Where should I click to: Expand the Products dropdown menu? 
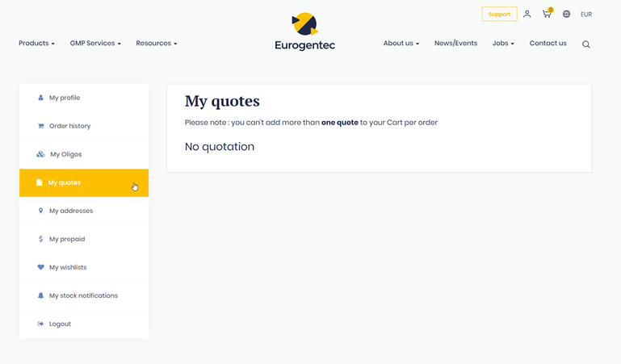tap(36, 44)
